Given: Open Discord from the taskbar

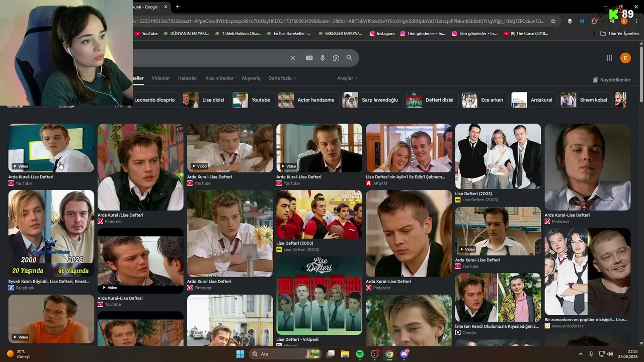Looking at the screenshot, I should coord(404,354).
